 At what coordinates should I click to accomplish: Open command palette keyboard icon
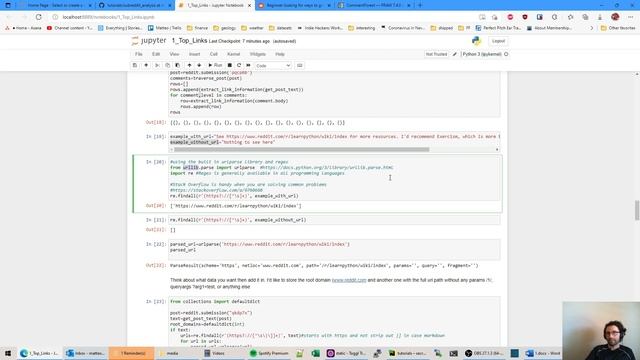[x=300, y=65]
